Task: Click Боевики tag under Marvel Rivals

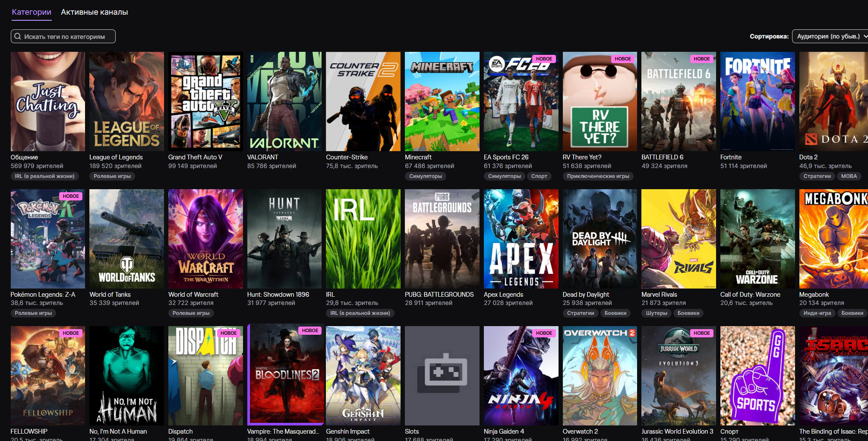Action: [688, 313]
